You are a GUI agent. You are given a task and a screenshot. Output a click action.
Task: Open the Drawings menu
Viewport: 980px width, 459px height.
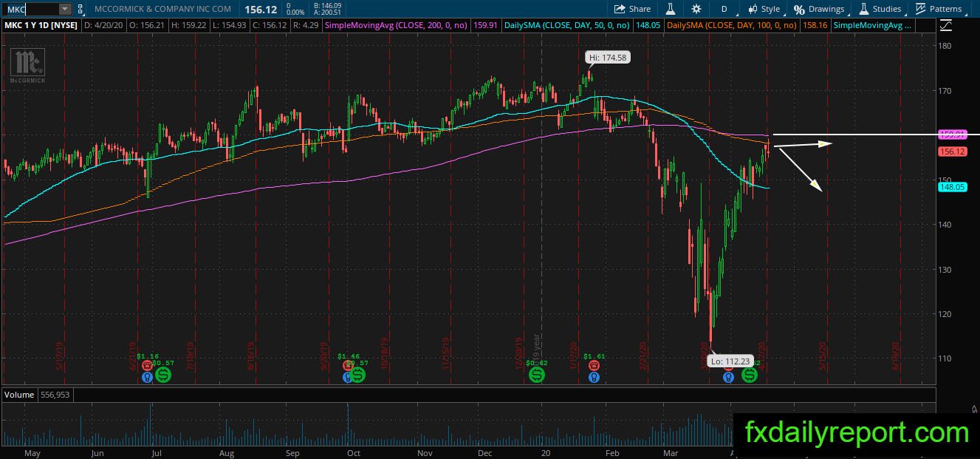pos(819,9)
